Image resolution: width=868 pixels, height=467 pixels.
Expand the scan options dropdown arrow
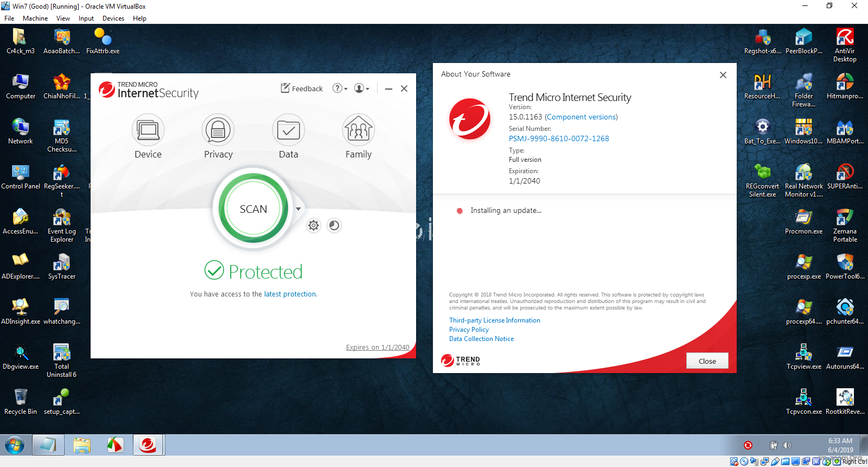coord(298,209)
